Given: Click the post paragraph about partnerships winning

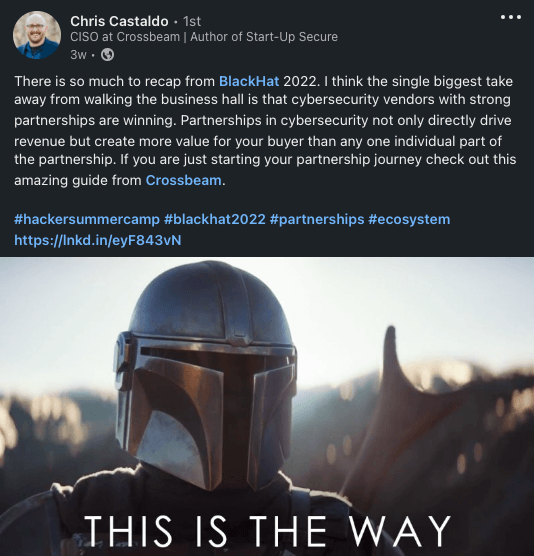Looking at the screenshot, I should tap(265, 131).
